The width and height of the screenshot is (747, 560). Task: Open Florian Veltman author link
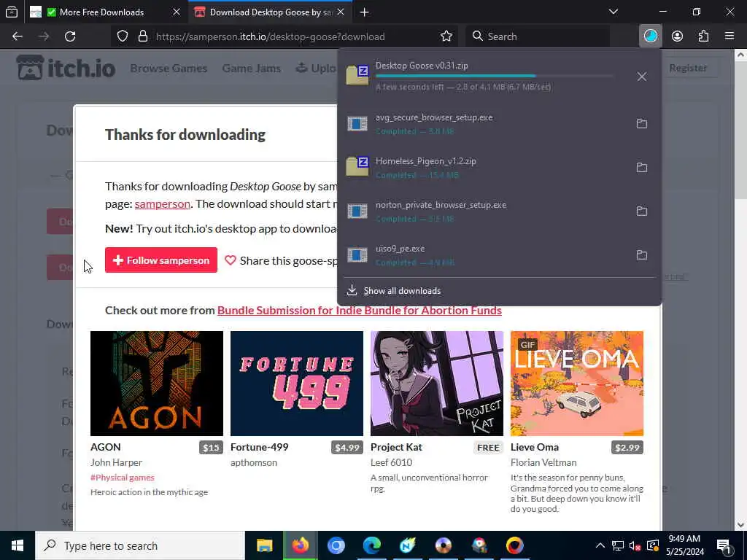(x=543, y=462)
